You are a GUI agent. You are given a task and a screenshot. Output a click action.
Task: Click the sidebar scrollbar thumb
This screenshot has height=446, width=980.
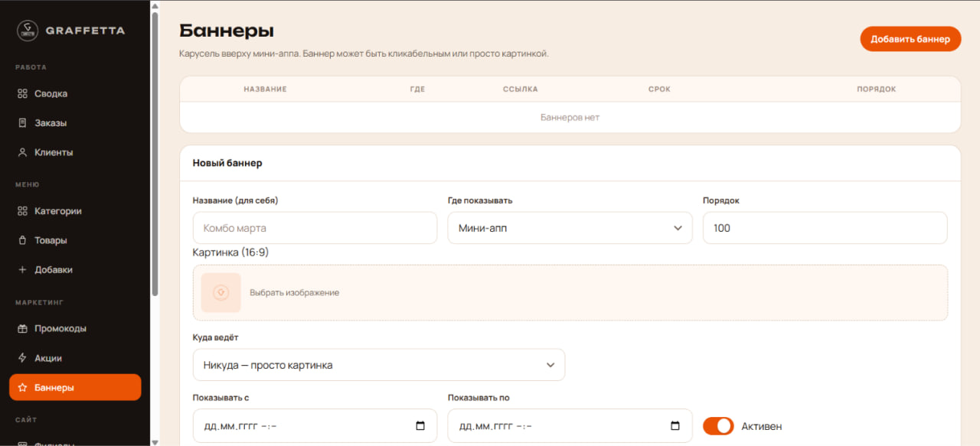[x=155, y=153]
